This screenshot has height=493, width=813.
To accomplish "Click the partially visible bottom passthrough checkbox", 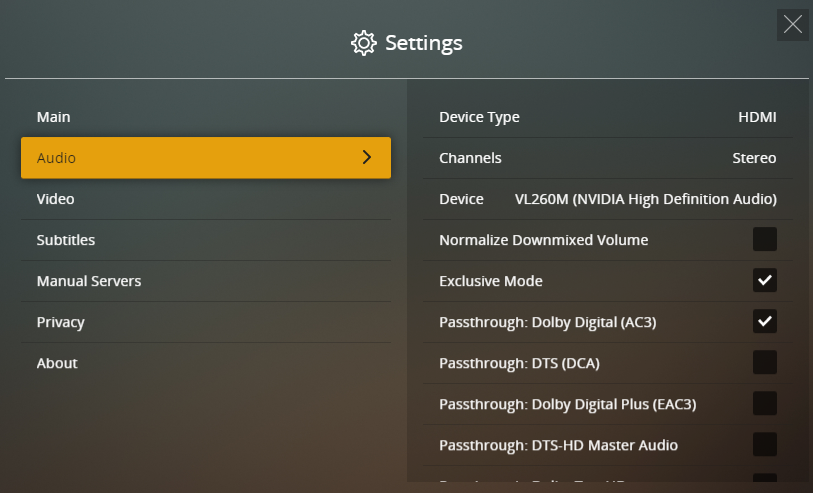I will click(x=765, y=479).
